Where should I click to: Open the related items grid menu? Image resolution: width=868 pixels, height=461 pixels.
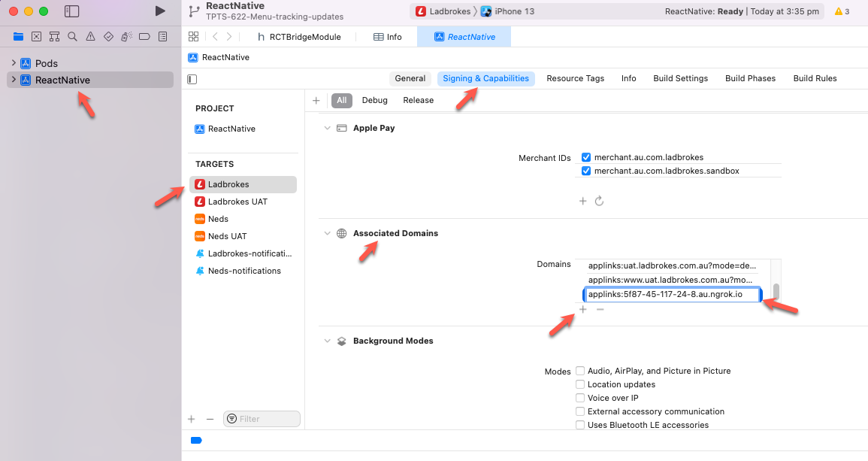pos(193,37)
